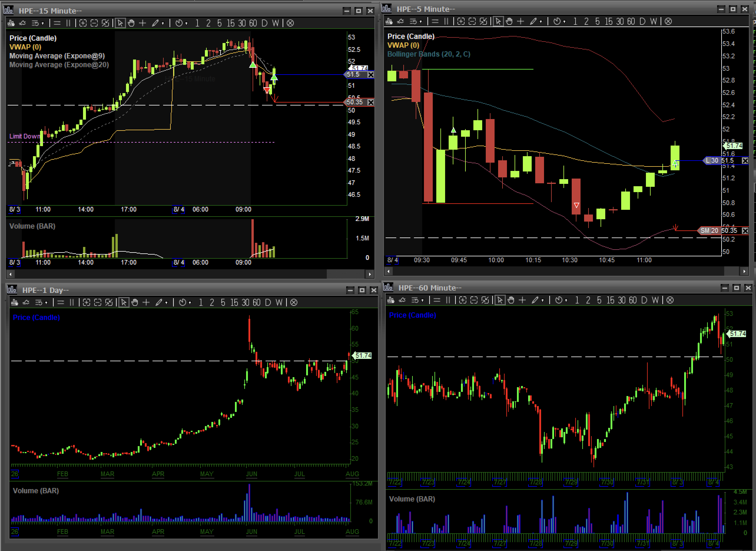Image resolution: width=756 pixels, height=551 pixels.
Task: Add horizontal line in 1 Day chart
Action: [61, 302]
